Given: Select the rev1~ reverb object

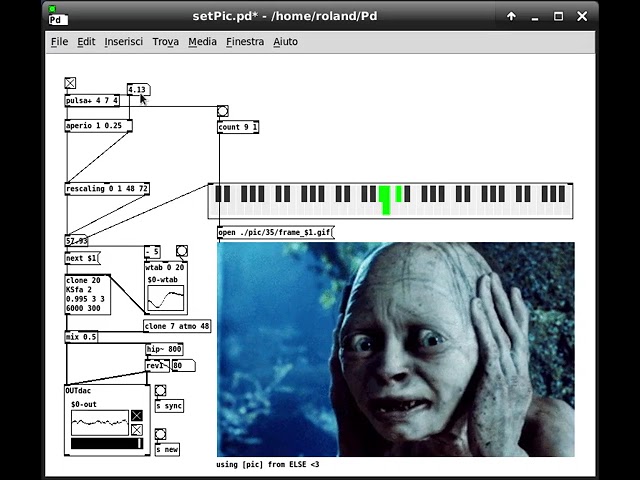Looking at the screenshot, I should (x=157, y=366).
